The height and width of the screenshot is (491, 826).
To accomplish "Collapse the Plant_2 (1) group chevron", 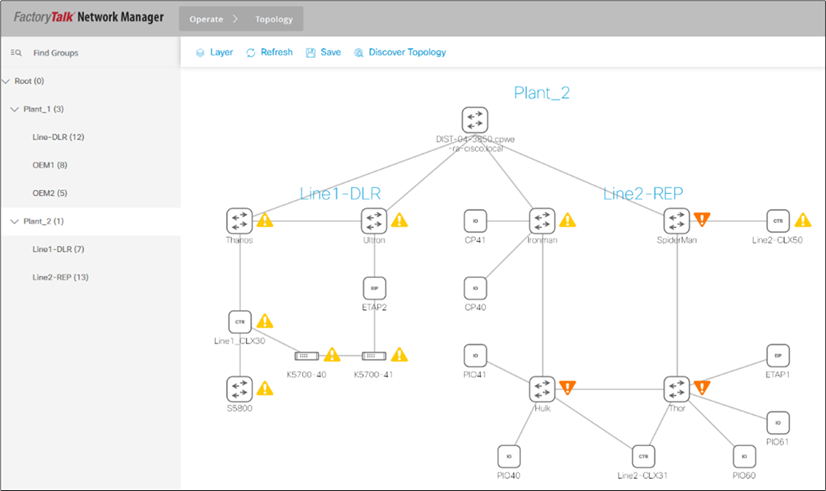I will click(14, 221).
